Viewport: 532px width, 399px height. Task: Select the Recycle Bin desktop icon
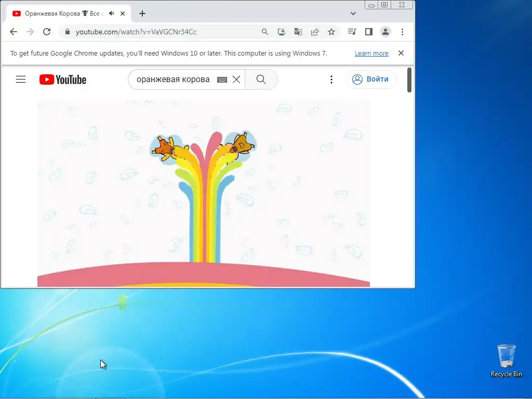pyautogui.click(x=506, y=361)
